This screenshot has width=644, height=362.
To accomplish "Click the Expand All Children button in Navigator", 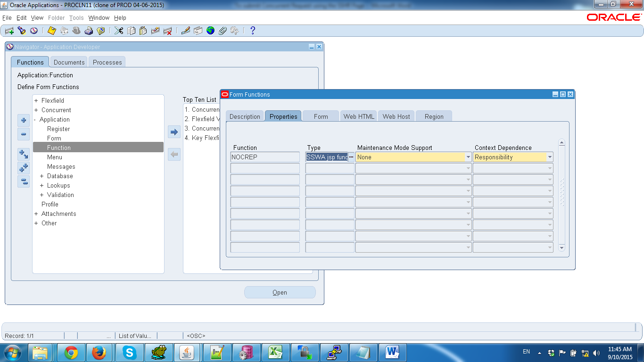I will point(24,154).
